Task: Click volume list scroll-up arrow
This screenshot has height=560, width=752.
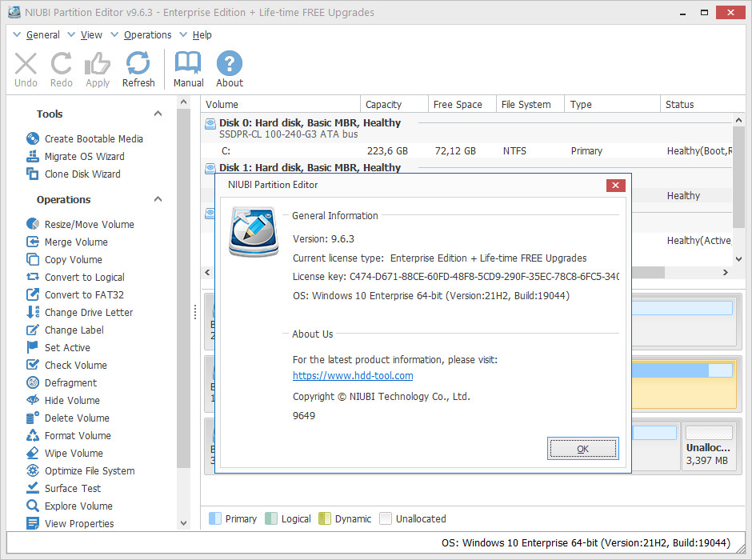Action: [738, 120]
